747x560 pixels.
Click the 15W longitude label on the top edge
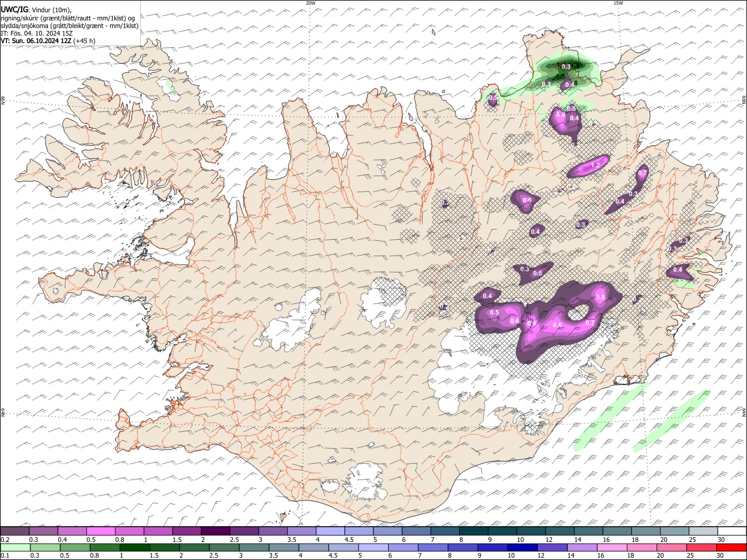[618, 3]
